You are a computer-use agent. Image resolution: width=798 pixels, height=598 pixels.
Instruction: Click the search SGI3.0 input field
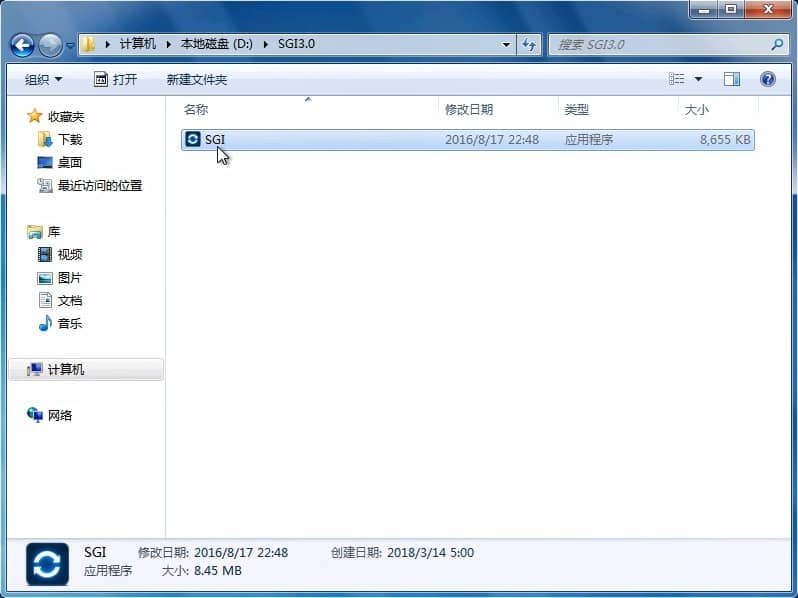660,45
